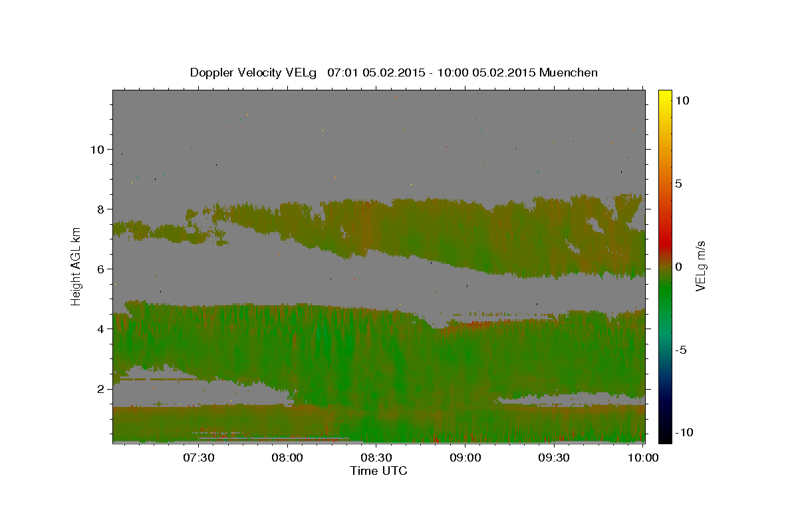Click the height tick label 2
Screen dimensions: 798x532
click(x=102, y=389)
